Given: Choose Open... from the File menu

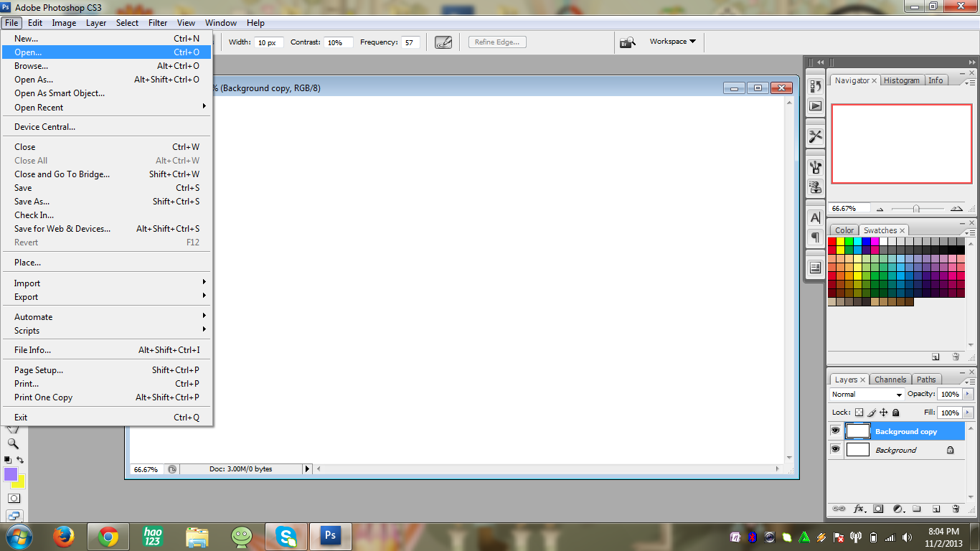Looking at the screenshot, I should pos(107,52).
